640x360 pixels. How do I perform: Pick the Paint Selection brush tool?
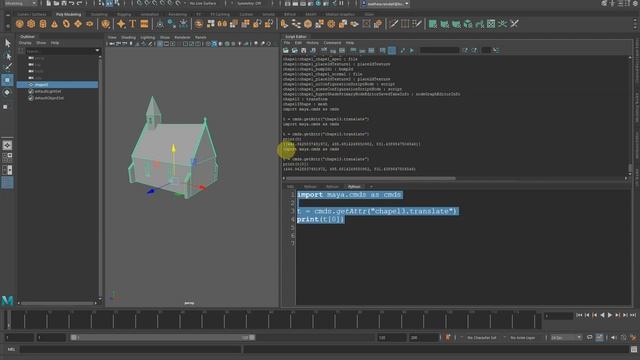tap(7, 67)
